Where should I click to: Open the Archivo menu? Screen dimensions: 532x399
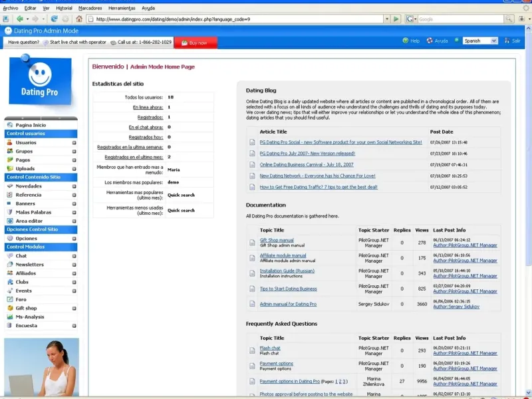pyautogui.click(x=11, y=8)
